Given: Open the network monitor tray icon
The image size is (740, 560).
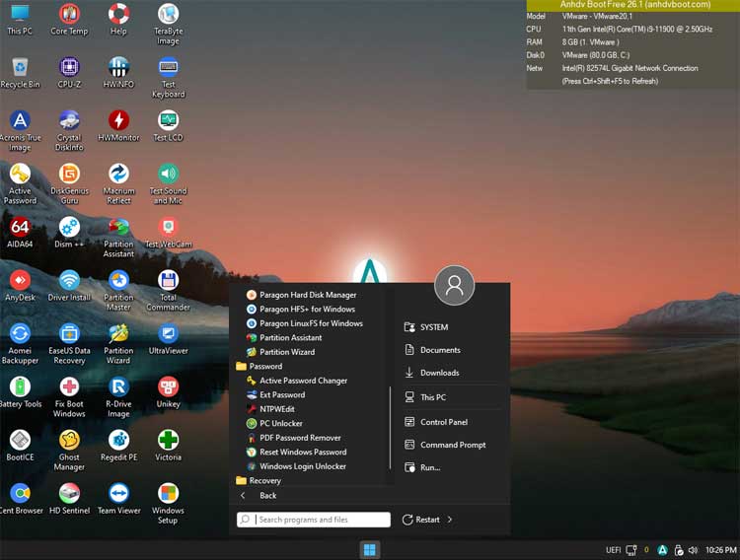Looking at the screenshot, I should pyautogui.click(x=631, y=550).
